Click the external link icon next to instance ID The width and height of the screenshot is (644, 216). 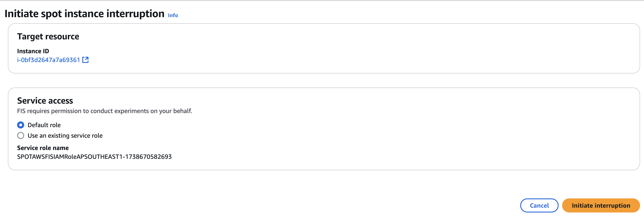click(x=86, y=60)
